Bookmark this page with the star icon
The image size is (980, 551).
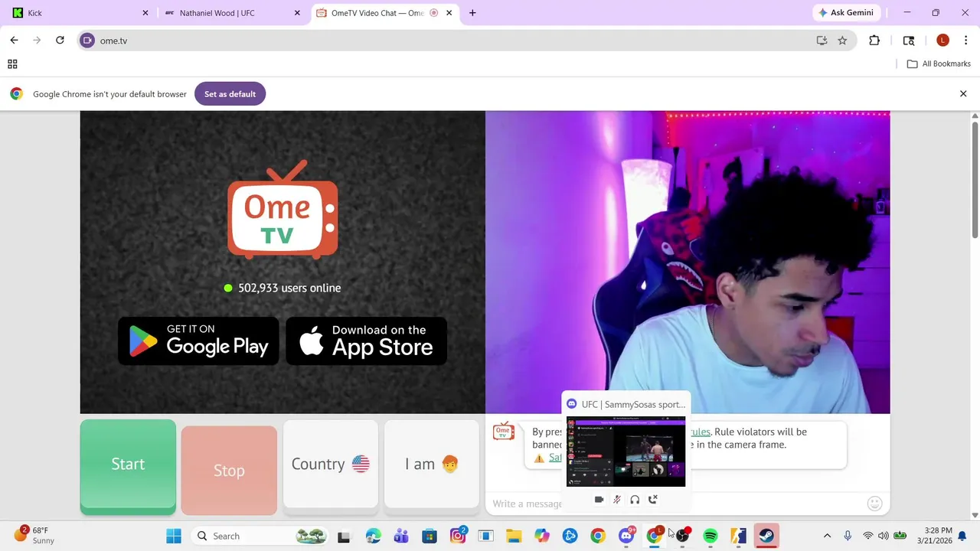point(842,41)
